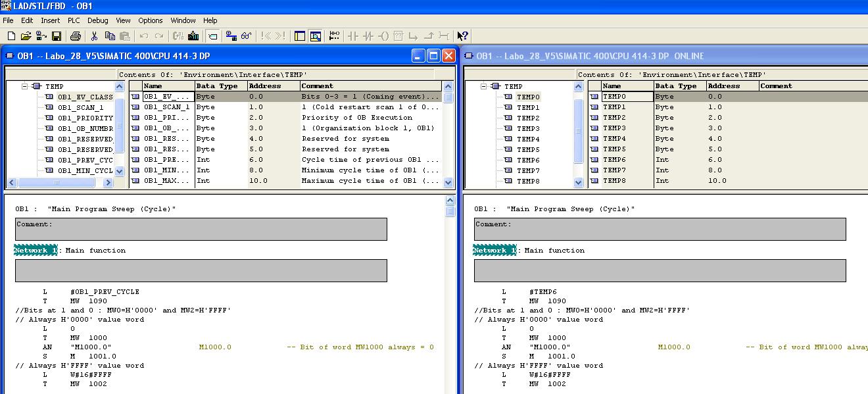Click the Data Type column header in left table
The height and width of the screenshot is (394, 868).
[x=220, y=86]
